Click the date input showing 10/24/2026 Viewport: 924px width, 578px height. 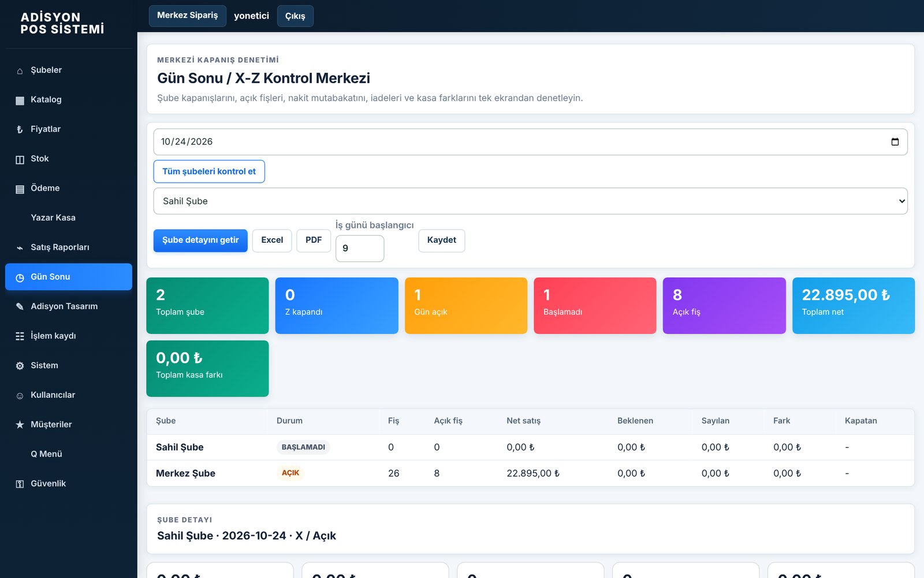(530, 142)
